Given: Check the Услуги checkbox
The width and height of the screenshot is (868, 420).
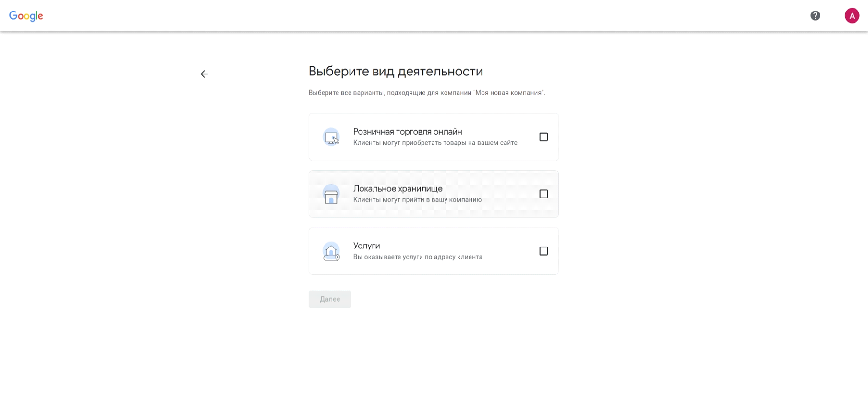Looking at the screenshot, I should [543, 251].
